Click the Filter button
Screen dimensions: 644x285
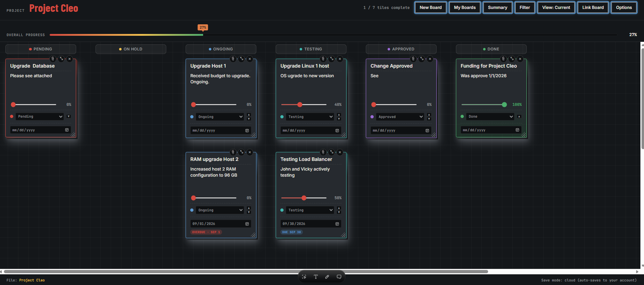[x=525, y=8]
